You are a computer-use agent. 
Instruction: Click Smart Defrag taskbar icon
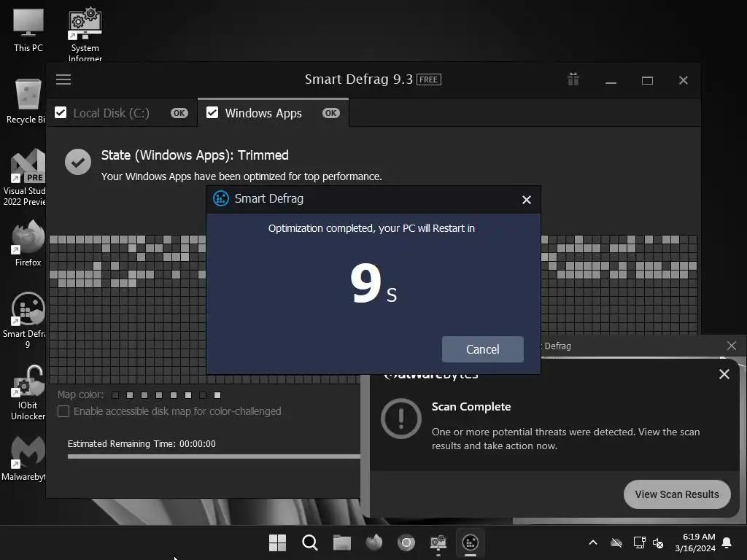[471, 542]
